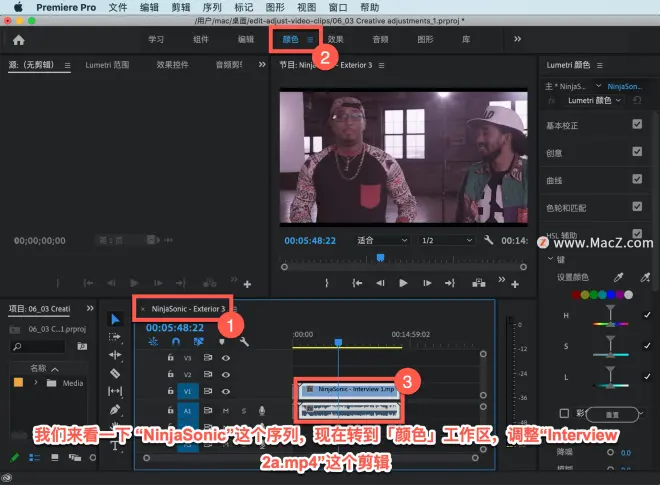Open the 颜色 workspace menu icon
Screen dimensions: 660x485
tap(310, 40)
